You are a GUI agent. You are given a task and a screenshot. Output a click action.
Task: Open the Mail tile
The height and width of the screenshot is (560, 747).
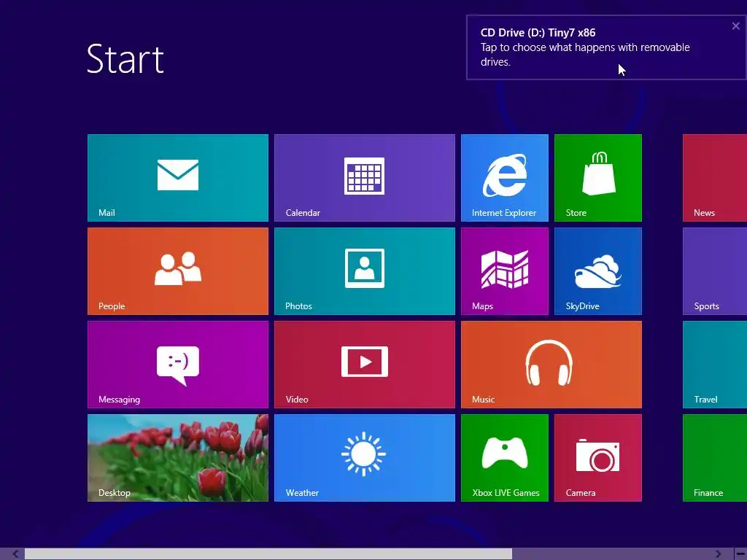[x=178, y=178]
